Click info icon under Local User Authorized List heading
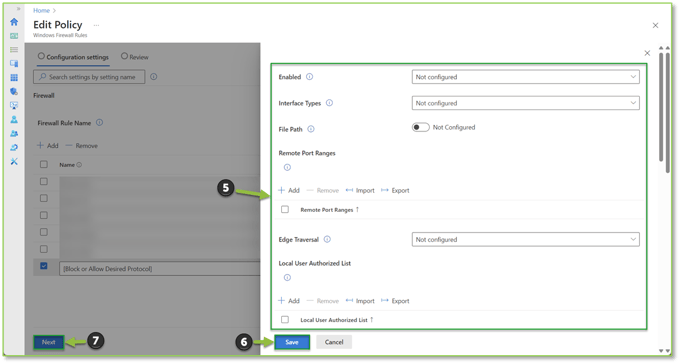The height and width of the screenshot is (364, 680). (287, 278)
